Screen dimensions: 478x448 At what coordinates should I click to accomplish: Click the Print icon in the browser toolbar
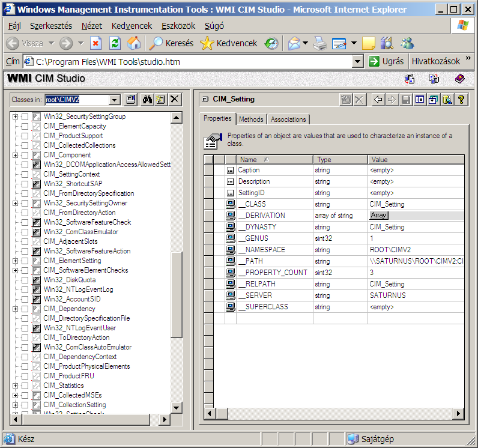321,43
